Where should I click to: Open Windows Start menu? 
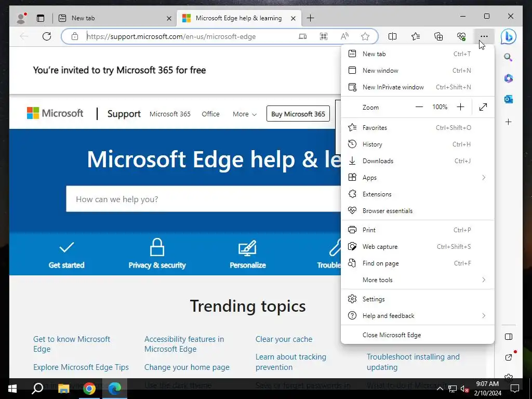tap(12, 389)
